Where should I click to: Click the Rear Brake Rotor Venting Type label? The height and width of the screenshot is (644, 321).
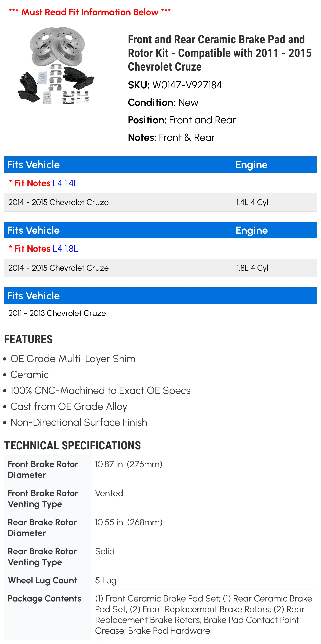42,557
